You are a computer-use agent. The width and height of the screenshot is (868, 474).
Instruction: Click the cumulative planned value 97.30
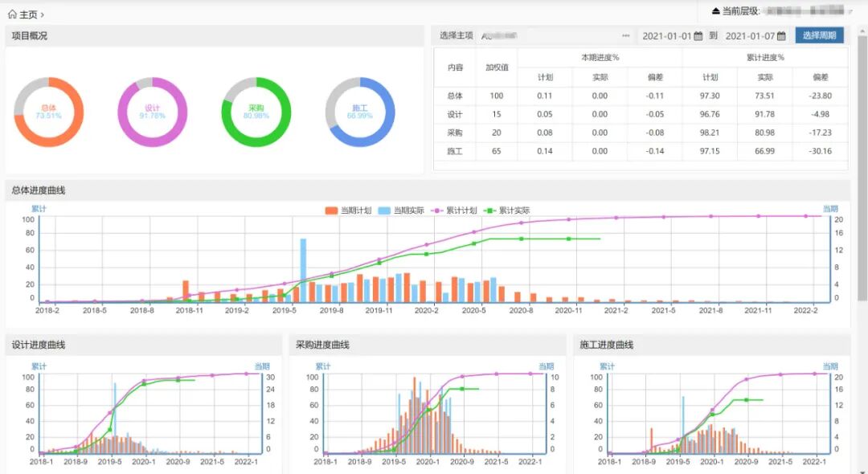tap(710, 96)
